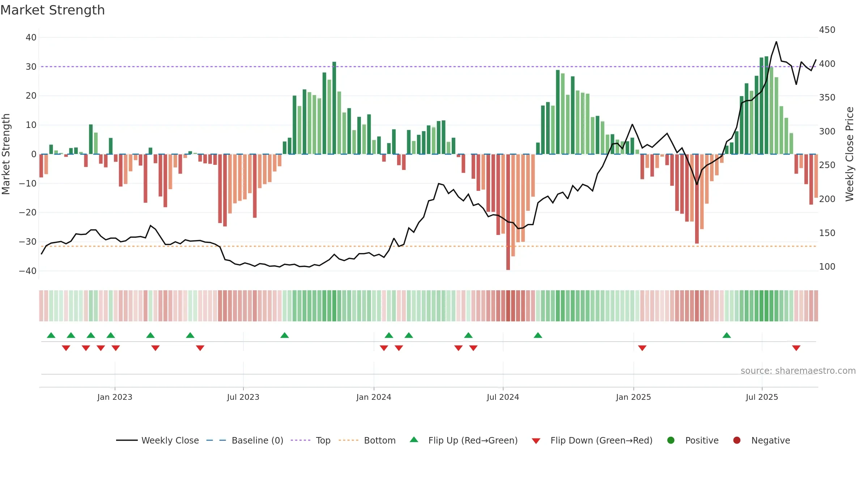
Task: Toggle the Positive legend entry
Action: [x=693, y=440]
